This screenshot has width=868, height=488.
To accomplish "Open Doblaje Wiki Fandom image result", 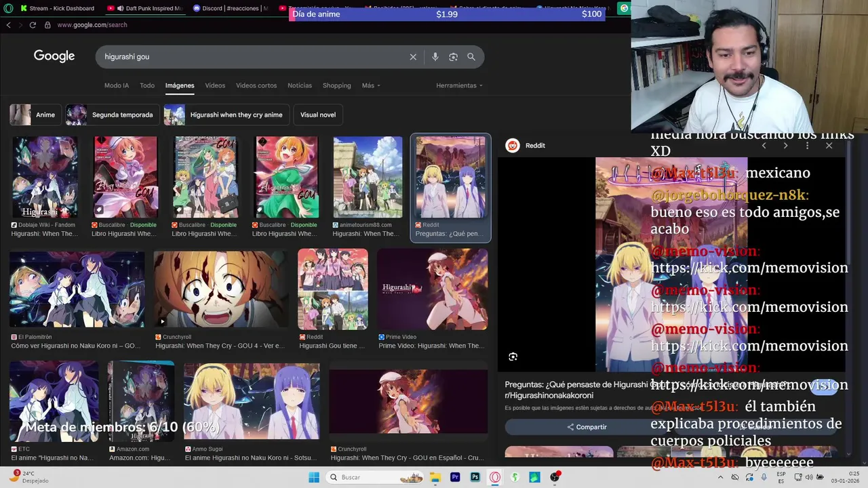I will (44, 178).
